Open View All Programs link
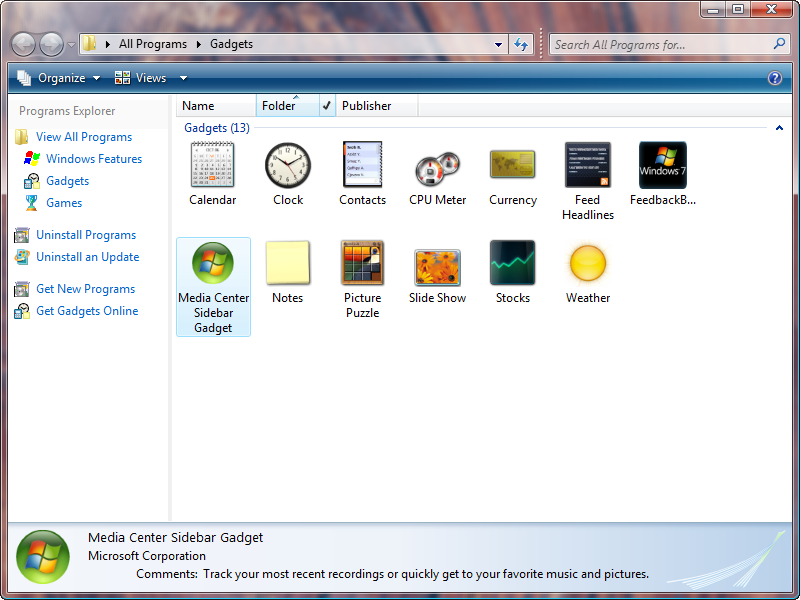The height and width of the screenshot is (600, 800). click(84, 137)
